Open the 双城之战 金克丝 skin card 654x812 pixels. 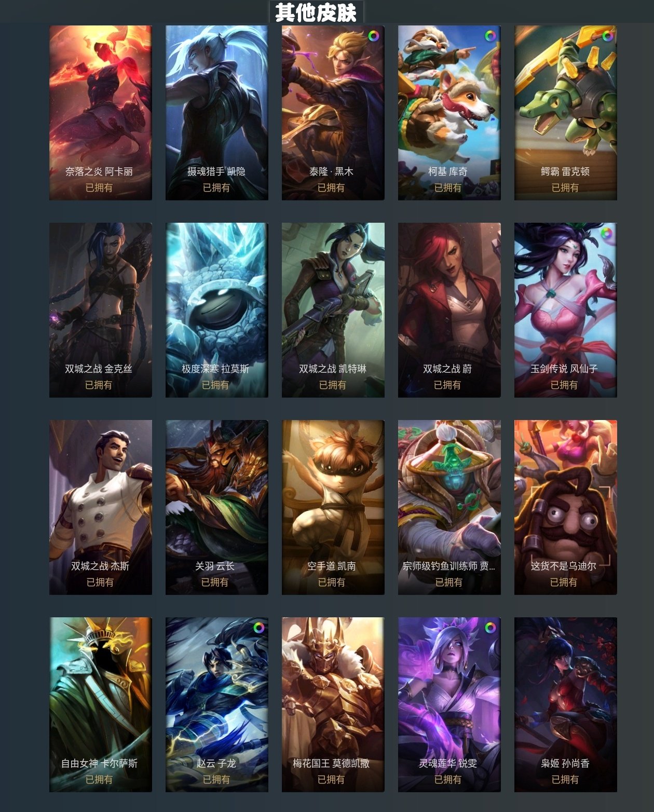coord(101,310)
